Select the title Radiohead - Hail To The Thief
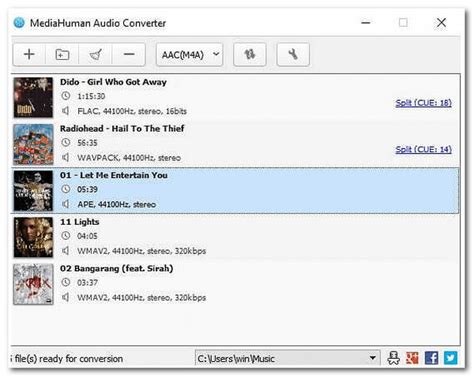 point(122,129)
